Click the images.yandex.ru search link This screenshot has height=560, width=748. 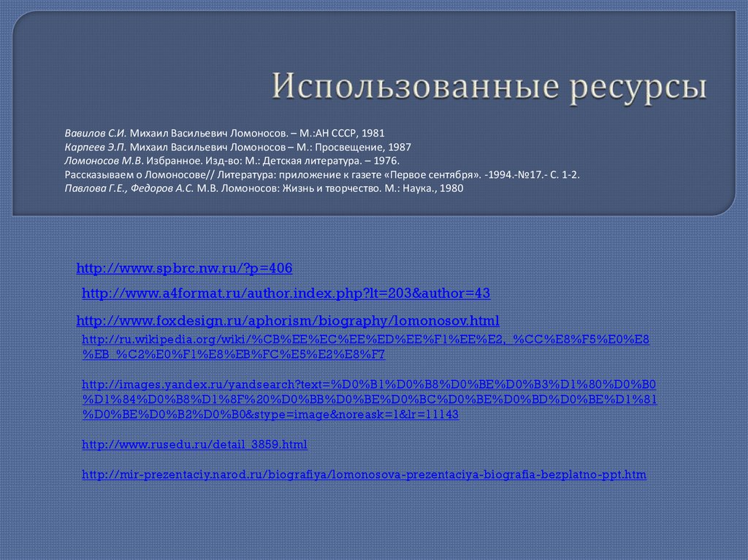(369, 399)
